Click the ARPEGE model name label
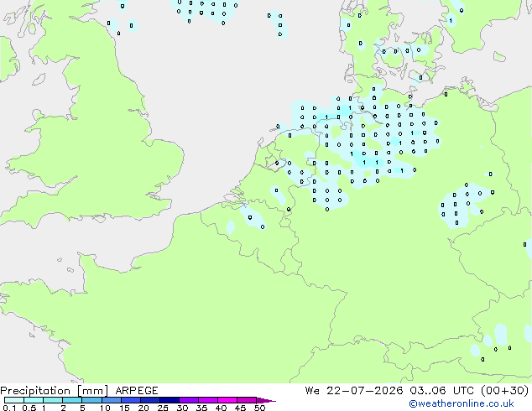This screenshot has width=532, height=411. (x=137, y=391)
